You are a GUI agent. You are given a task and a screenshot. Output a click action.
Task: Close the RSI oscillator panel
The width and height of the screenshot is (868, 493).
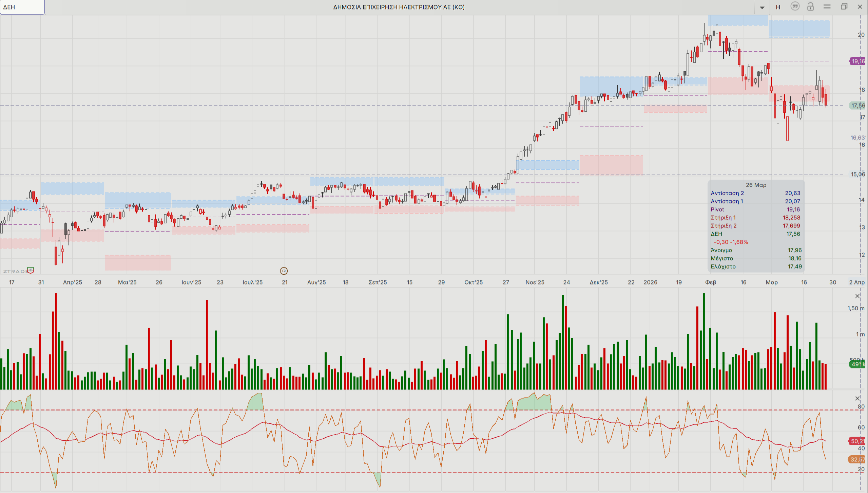click(857, 398)
